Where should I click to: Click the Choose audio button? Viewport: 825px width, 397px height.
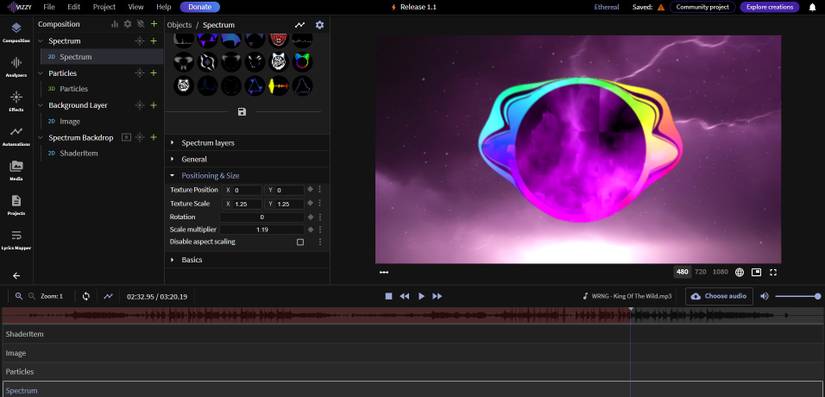click(719, 296)
